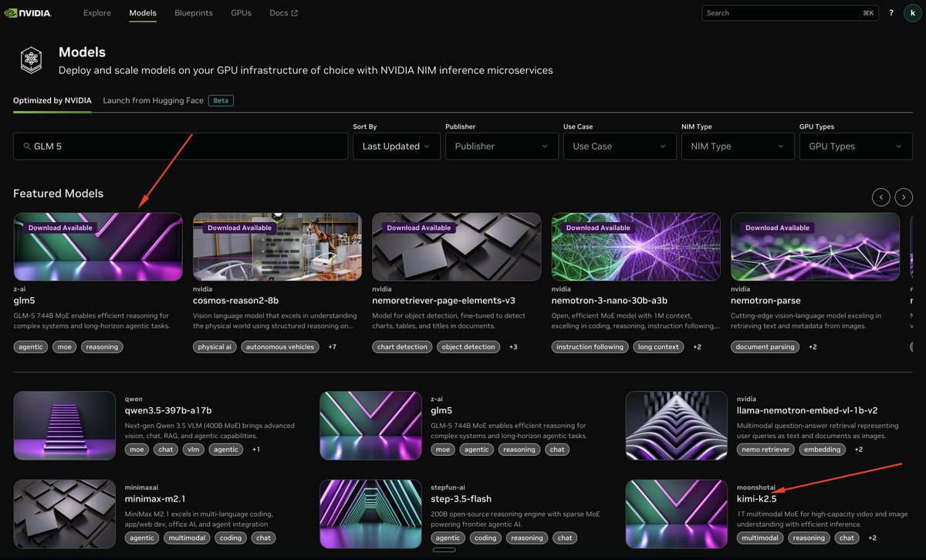Click the +1 more tags on qwen3.5-397b-a17b

point(255,449)
